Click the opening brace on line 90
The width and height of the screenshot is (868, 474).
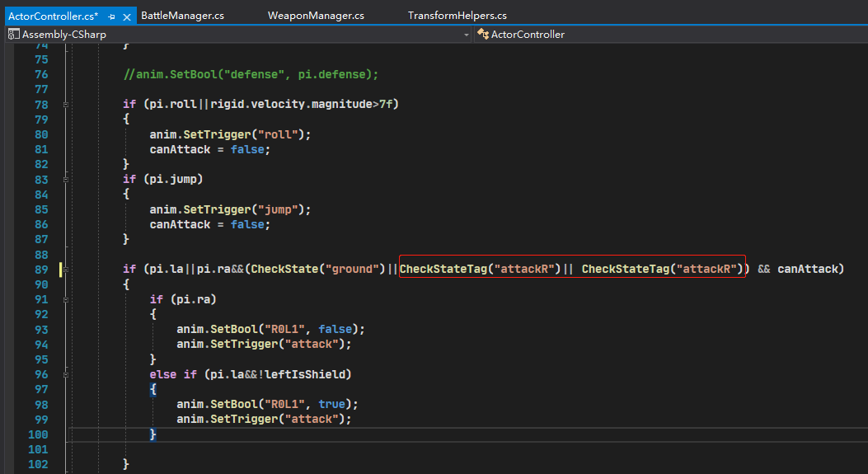(125, 284)
